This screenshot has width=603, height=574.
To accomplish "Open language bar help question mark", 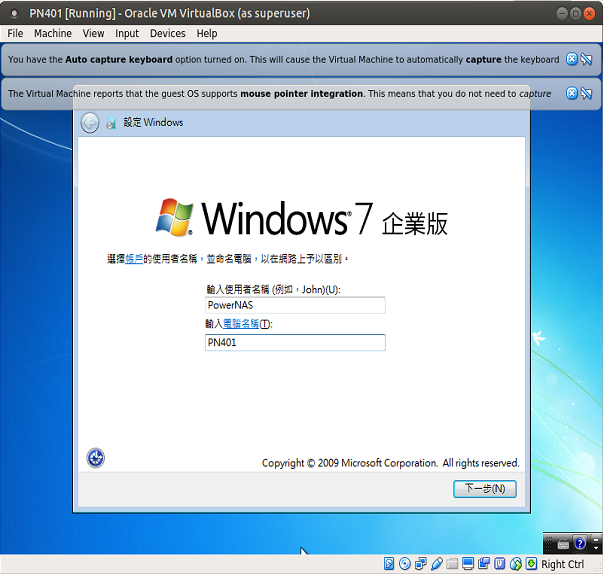I will pos(580,543).
